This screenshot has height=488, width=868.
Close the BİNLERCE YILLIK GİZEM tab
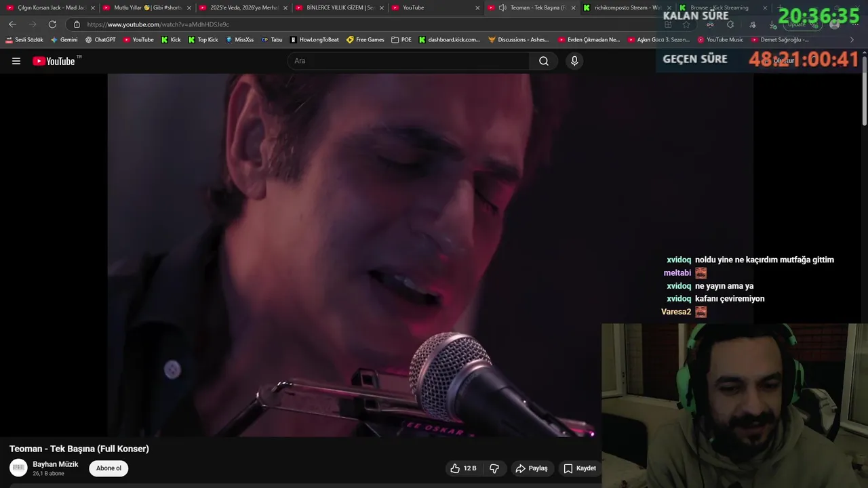tap(381, 7)
